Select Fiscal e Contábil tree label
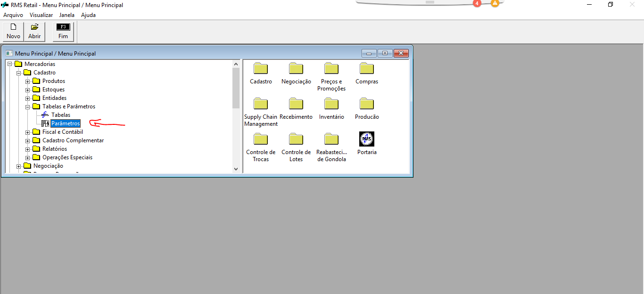This screenshot has width=644, height=294. (63, 132)
